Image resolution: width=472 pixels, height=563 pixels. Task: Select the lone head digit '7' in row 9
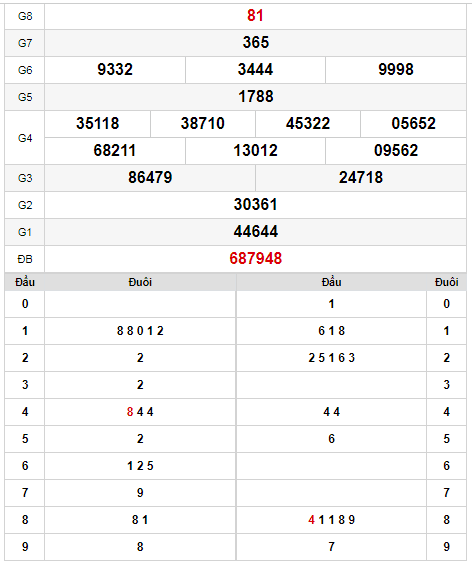(x=331, y=546)
